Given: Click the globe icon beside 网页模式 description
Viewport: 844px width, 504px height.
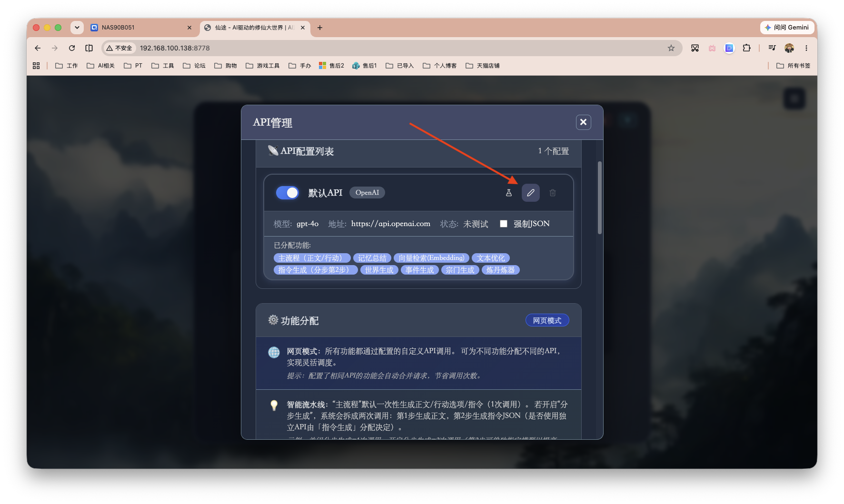Looking at the screenshot, I should [x=274, y=352].
